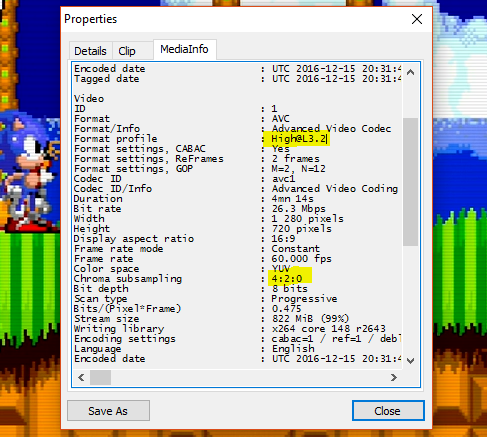This screenshot has height=437, width=487.
Task: Click the horizontal scrollbar left arrow
Action: [x=81, y=377]
